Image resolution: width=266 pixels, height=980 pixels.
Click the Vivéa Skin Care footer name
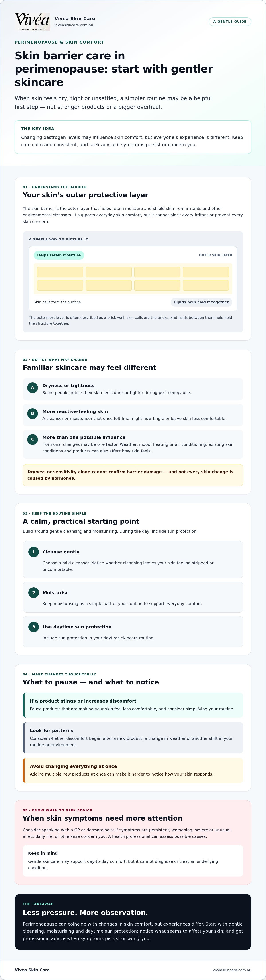(32, 970)
